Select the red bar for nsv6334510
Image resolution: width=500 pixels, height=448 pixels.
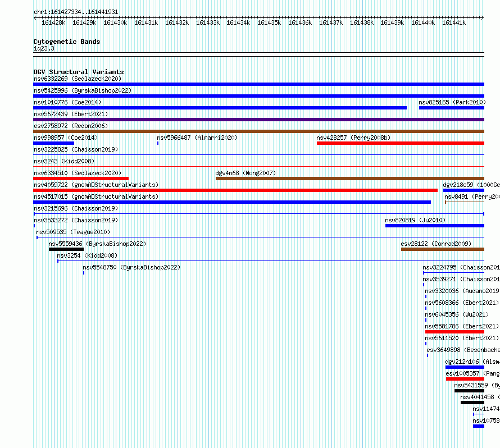[81, 179]
